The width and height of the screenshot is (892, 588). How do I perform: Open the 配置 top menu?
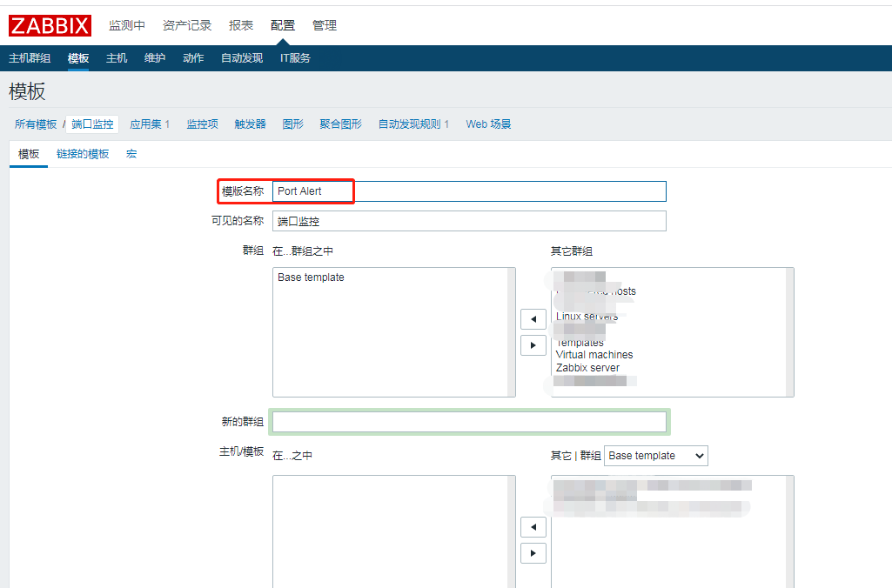pos(282,25)
